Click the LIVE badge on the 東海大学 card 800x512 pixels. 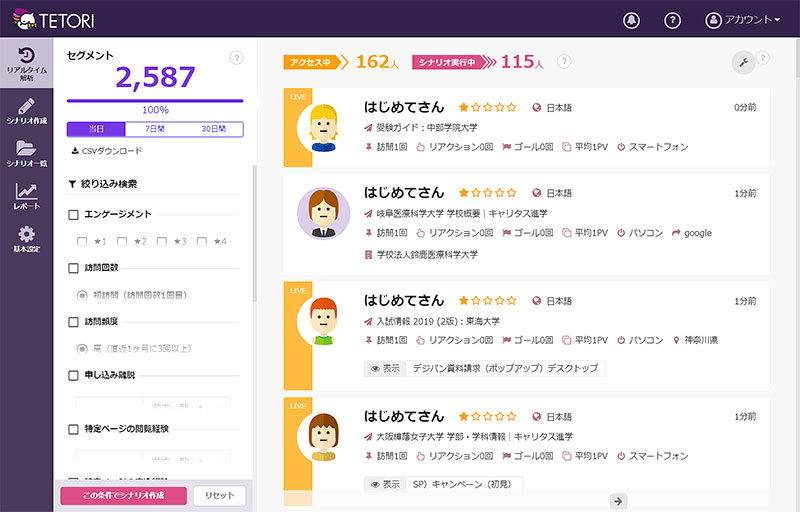[x=297, y=291]
